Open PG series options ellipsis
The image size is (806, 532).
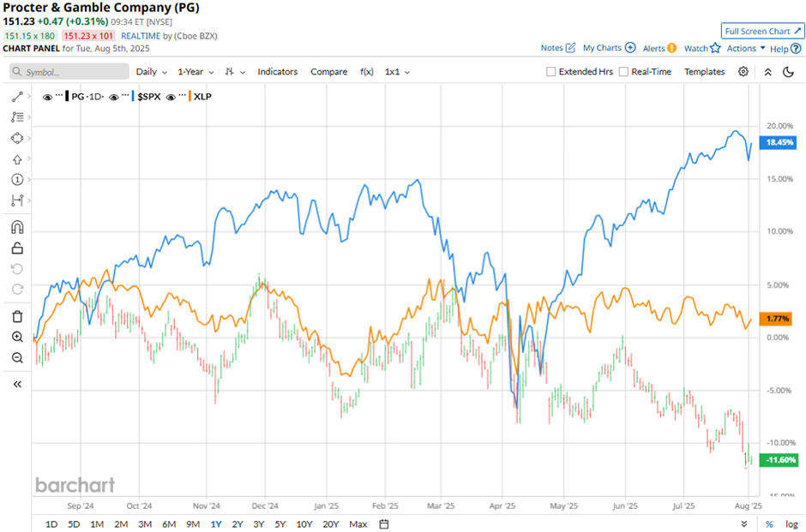tap(59, 95)
